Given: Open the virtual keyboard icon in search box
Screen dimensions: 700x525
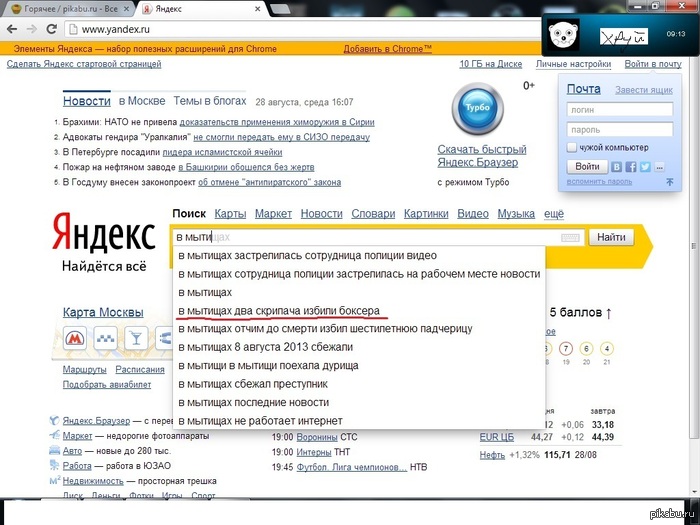Looking at the screenshot, I should pyautogui.click(x=570, y=238).
